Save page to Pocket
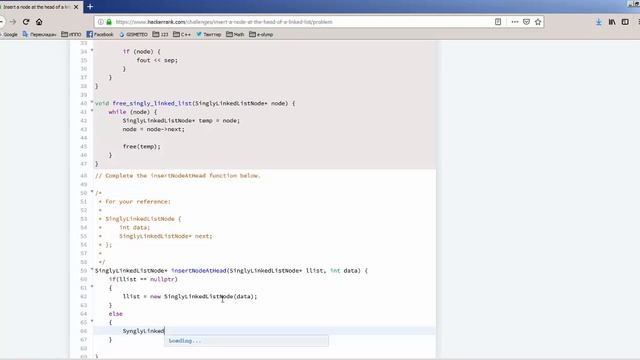 point(527,22)
